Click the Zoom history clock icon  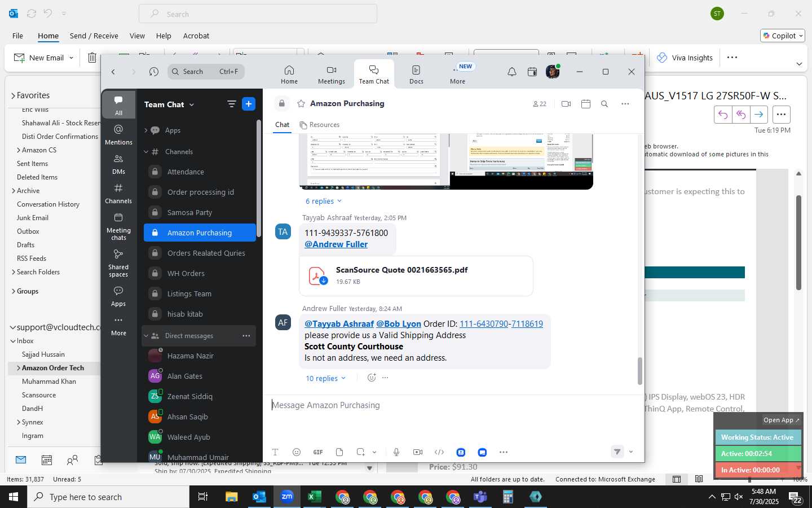tap(154, 72)
